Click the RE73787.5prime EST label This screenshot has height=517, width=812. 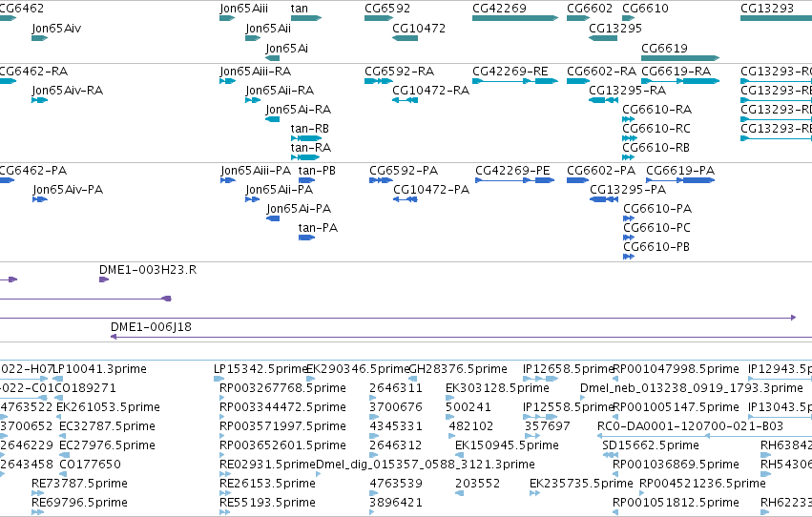(x=80, y=484)
